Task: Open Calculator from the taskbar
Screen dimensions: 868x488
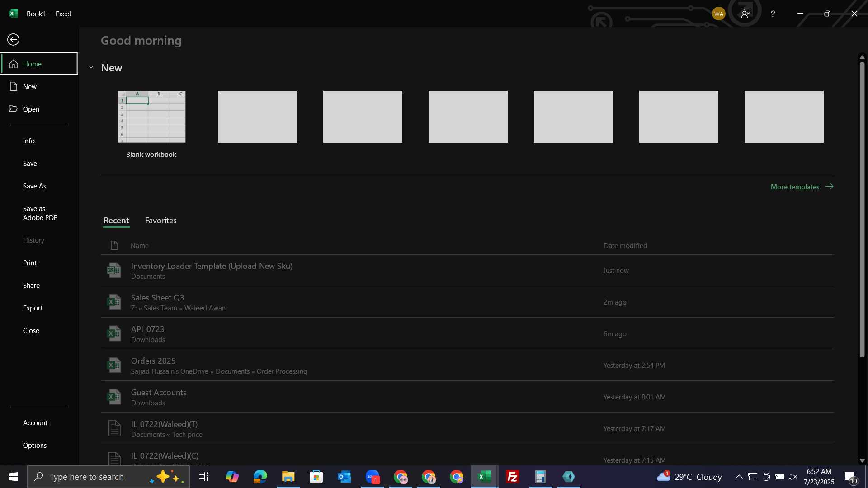Action: (540, 477)
